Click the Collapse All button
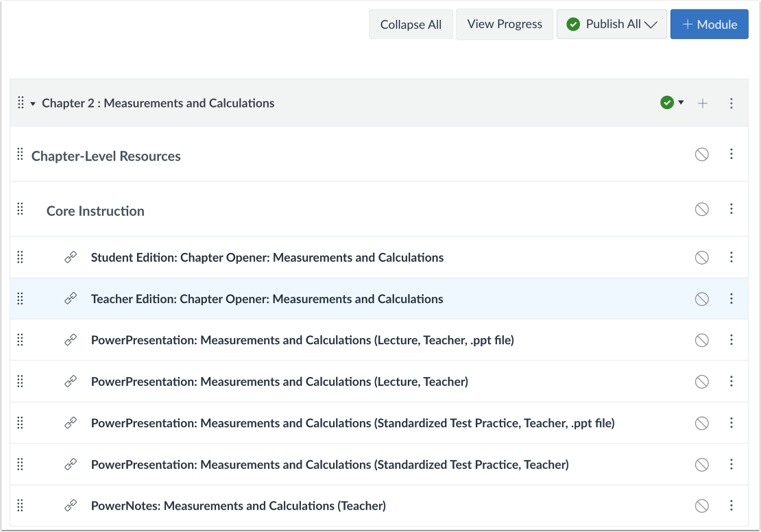 point(411,25)
